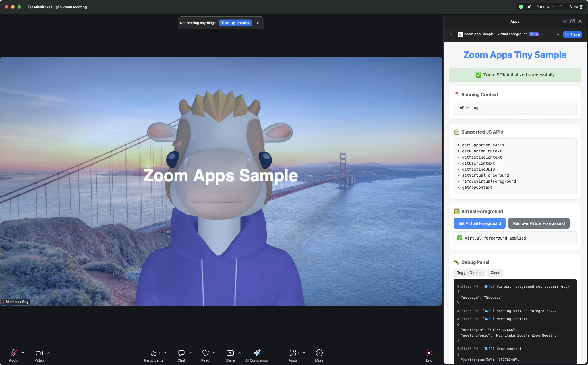Dismiss the Not hearing anything notification
The height and width of the screenshot is (365, 588).
pos(258,23)
